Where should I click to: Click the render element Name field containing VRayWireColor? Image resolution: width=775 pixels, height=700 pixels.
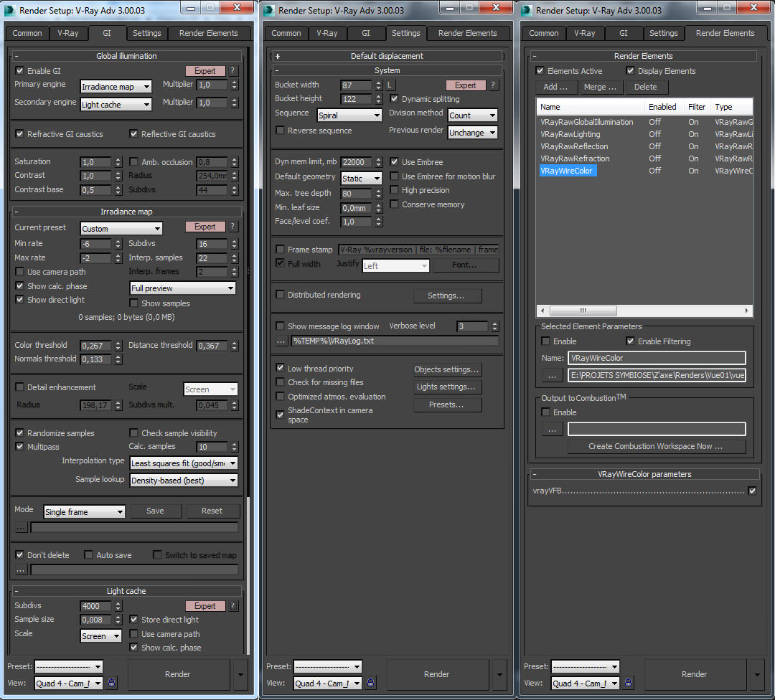coord(657,358)
